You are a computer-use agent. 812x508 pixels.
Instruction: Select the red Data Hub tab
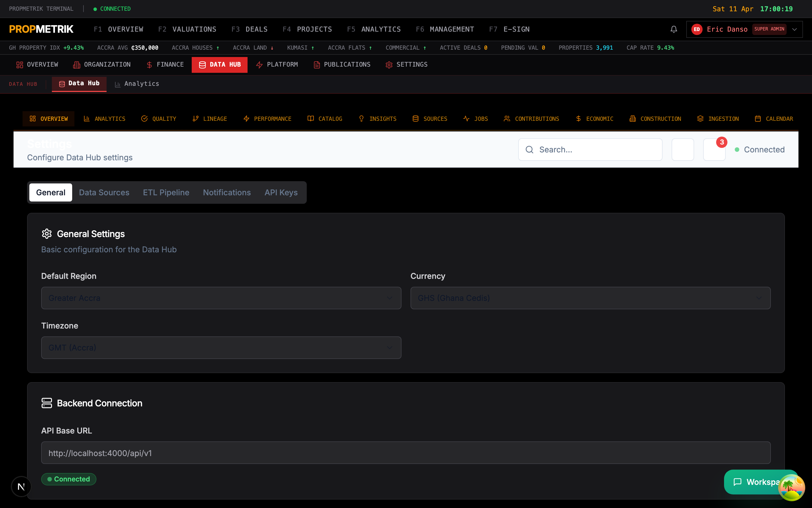pos(219,65)
